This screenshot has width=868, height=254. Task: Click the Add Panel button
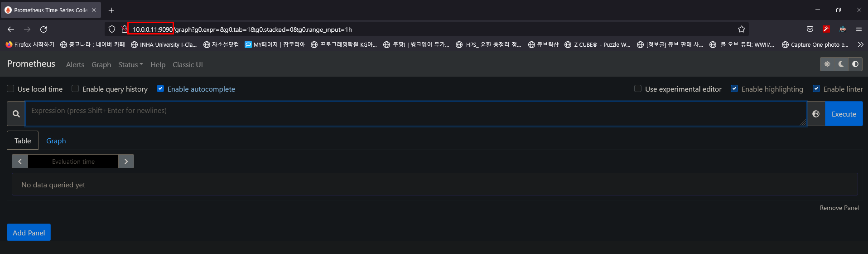click(29, 233)
